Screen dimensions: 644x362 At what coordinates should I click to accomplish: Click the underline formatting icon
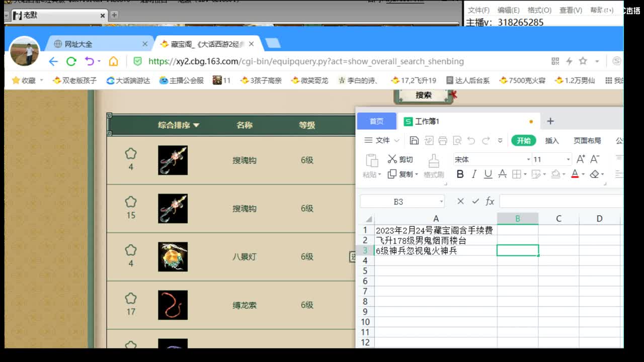coord(488,174)
